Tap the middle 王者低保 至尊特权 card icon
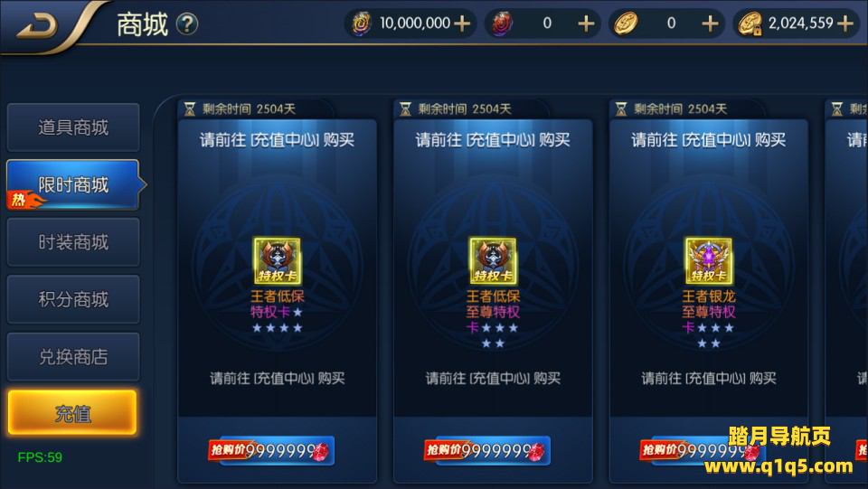 493,261
